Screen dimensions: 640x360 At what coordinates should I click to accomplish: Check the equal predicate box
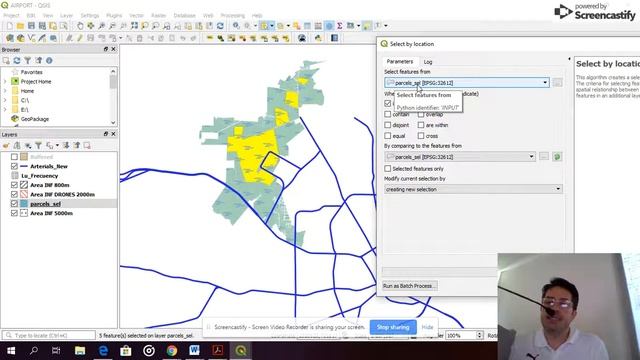(x=388, y=136)
